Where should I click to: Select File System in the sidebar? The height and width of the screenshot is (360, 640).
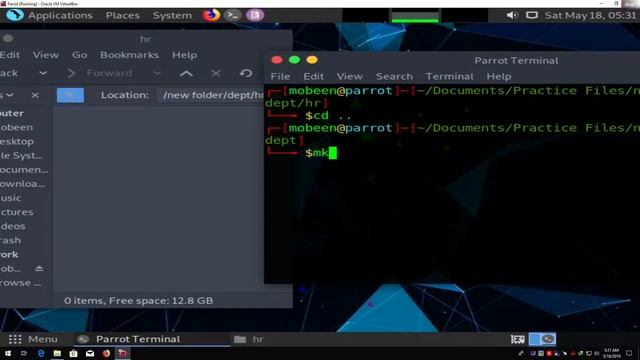pyautogui.click(x=21, y=156)
